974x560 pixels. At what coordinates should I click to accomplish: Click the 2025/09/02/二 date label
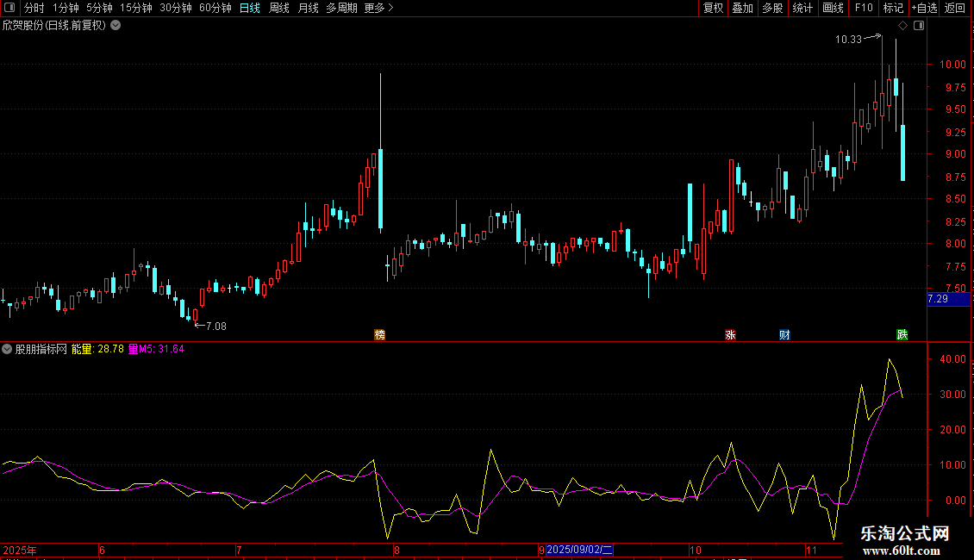pyautogui.click(x=579, y=550)
